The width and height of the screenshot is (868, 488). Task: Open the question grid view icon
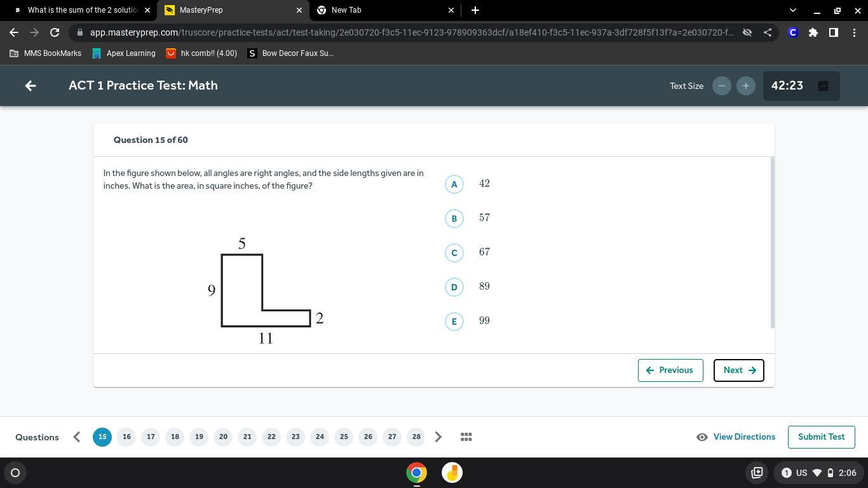pyautogui.click(x=466, y=437)
